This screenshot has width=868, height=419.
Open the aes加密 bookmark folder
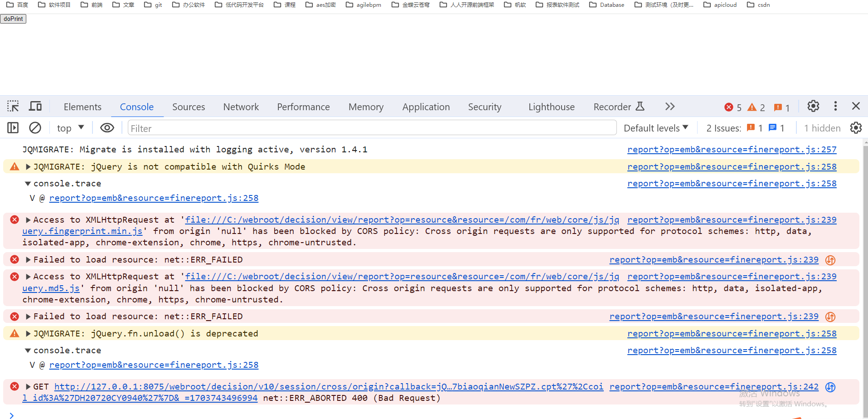(320, 5)
